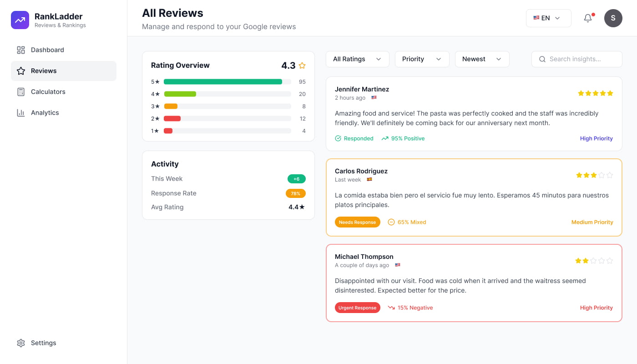Click the search magnifier icon
The width and height of the screenshot is (637, 364).
(x=542, y=59)
